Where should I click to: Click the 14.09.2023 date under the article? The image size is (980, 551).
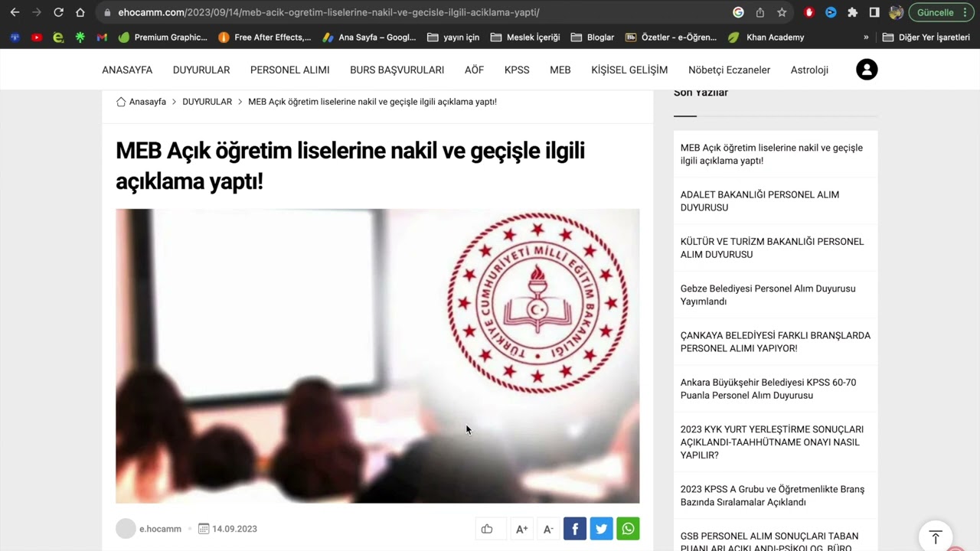[234, 529]
